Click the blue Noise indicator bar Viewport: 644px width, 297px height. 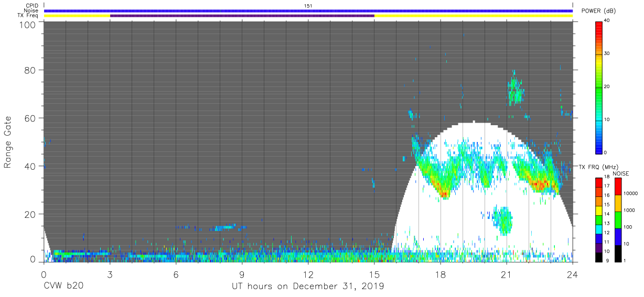pos(308,10)
